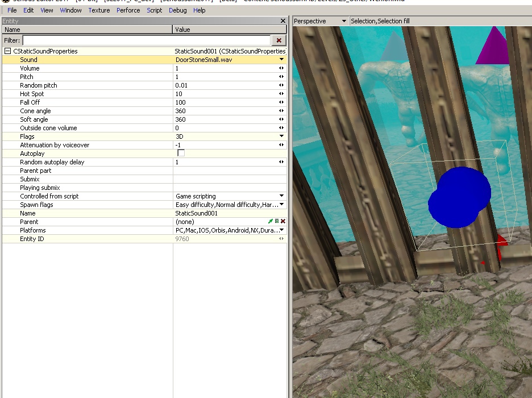Click the Selection,Selection fill viewport label

click(x=380, y=21)
